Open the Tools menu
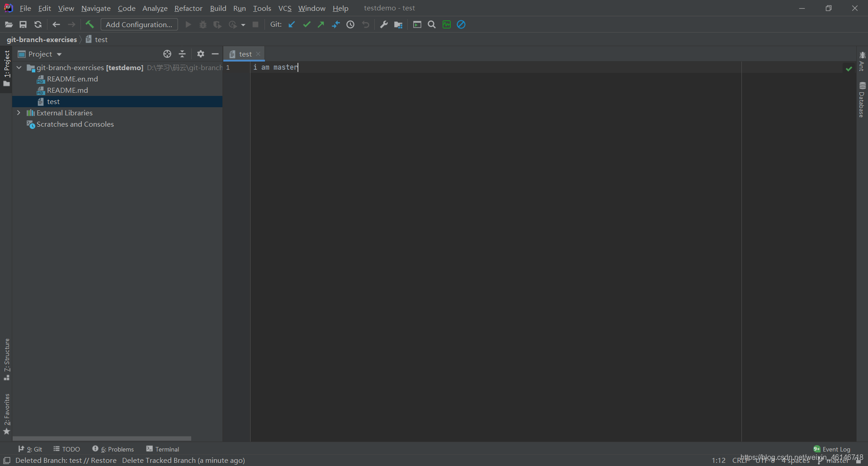Screen dimensions: 868x466 pos(262,8)
